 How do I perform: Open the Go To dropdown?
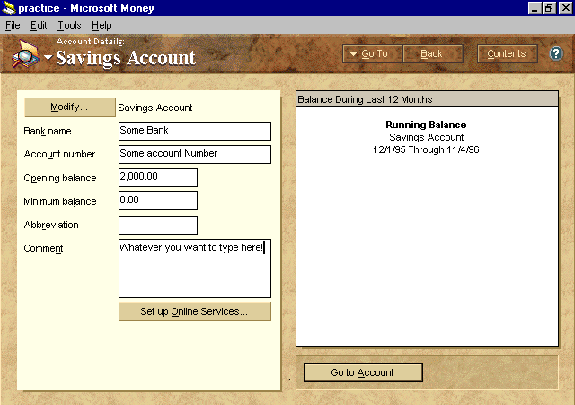[x=372, y=54]
